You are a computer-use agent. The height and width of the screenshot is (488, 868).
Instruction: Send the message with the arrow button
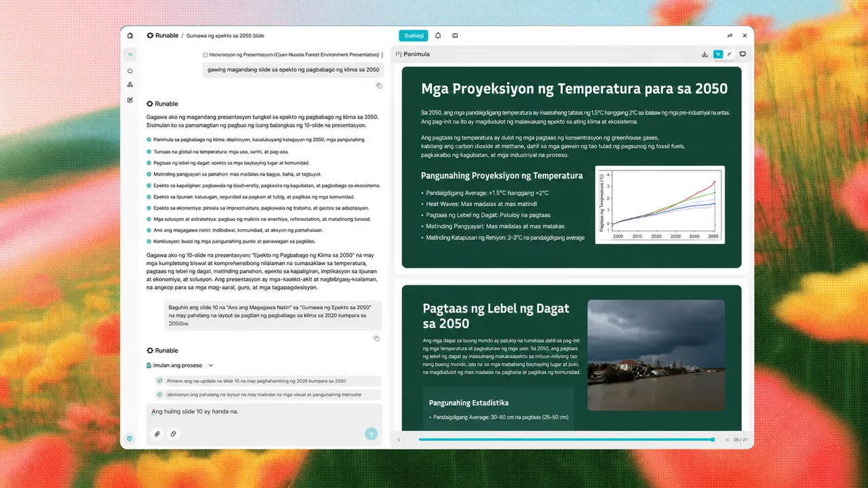point(371,434)
